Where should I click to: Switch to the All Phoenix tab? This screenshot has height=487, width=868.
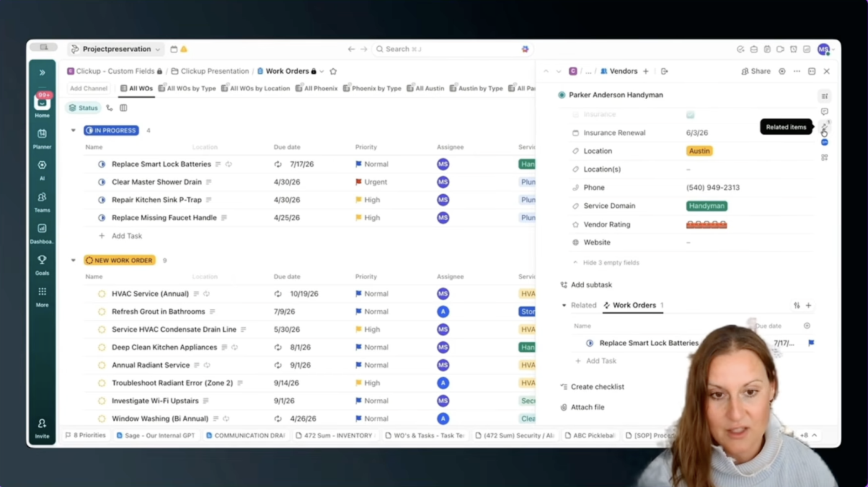pos(321,88)
